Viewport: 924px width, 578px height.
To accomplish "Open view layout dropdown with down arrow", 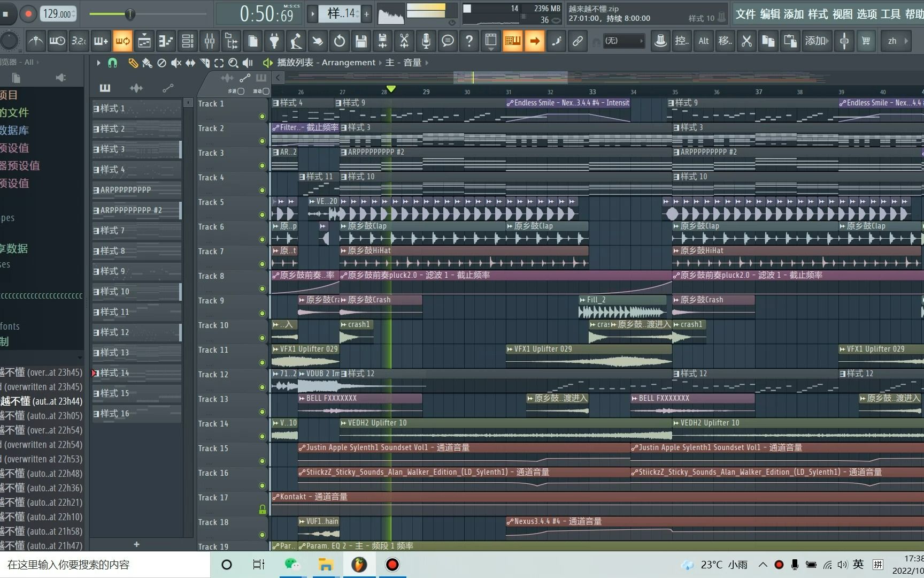I will (x=491, y=41).
